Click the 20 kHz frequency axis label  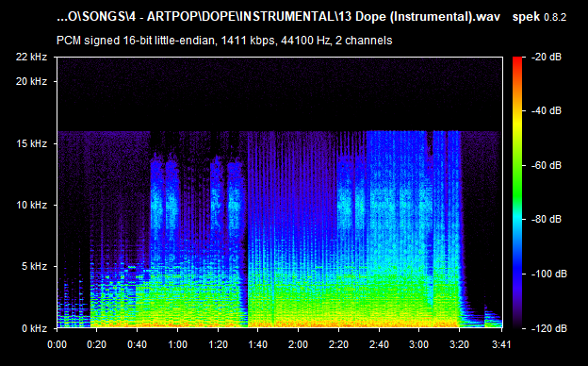pos(31,81)
